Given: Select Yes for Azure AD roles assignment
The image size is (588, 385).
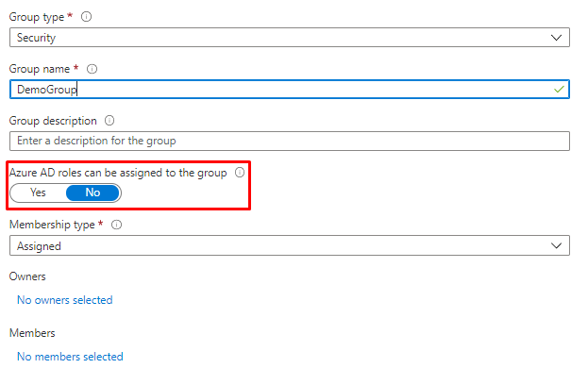Looking at the screenshot, I should point(38,192).
